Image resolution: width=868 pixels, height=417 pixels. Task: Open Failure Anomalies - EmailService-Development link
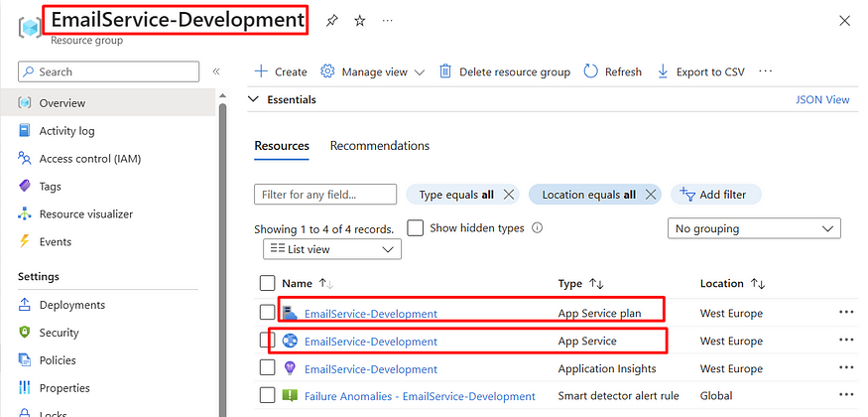pyautogui.click(x=420, y=396)
